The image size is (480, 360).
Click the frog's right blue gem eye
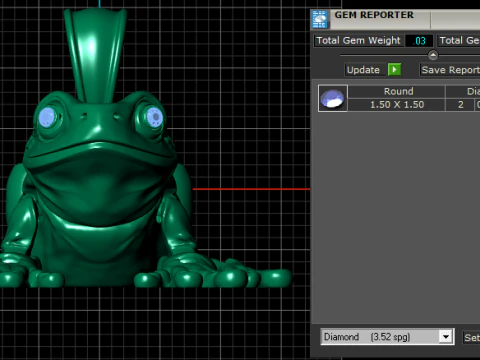(154, 117)
